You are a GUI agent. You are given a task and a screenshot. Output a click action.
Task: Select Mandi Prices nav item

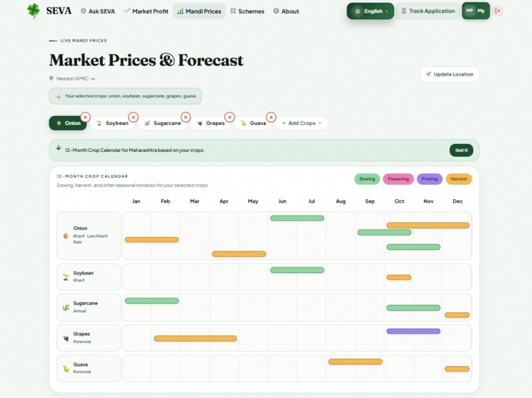(199, 11)
